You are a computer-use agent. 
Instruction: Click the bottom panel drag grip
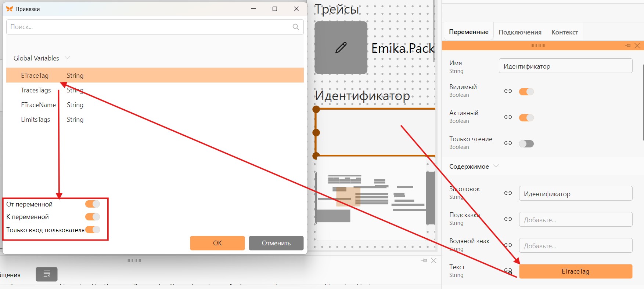134,260
